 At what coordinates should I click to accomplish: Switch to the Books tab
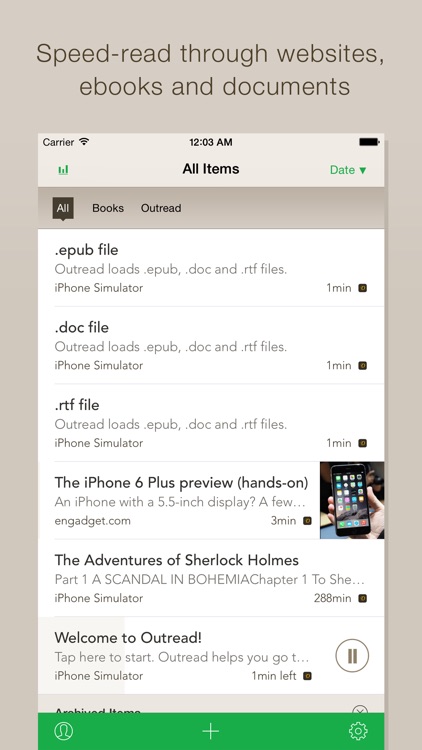pyautogui.click(x=108, y=208)
